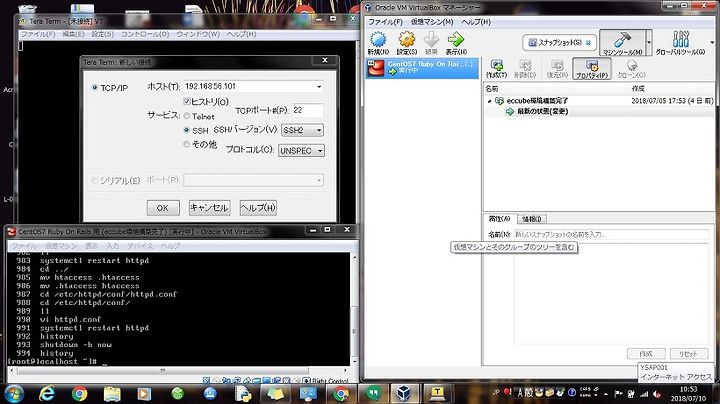
Task: Select Telnet service radio button
Action: (x=186, y=116)
